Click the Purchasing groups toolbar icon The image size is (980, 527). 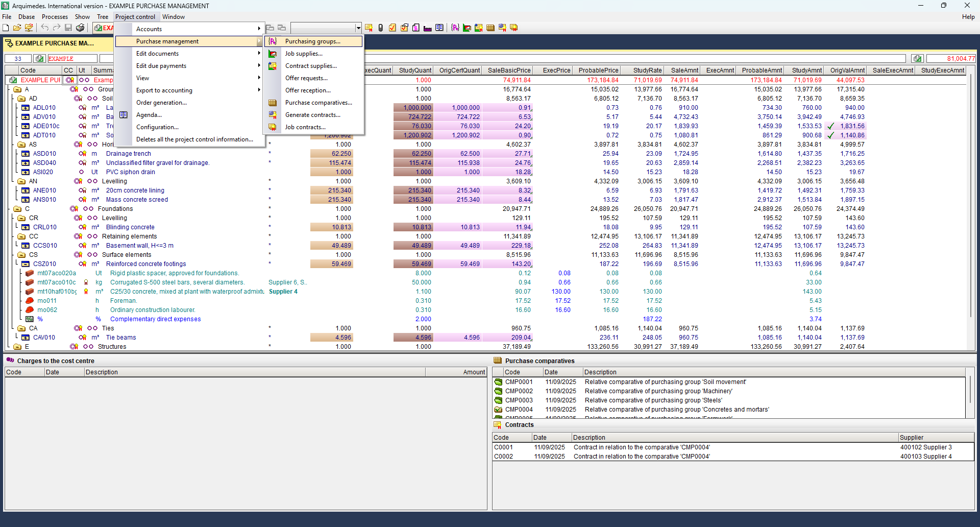point(455,28)
